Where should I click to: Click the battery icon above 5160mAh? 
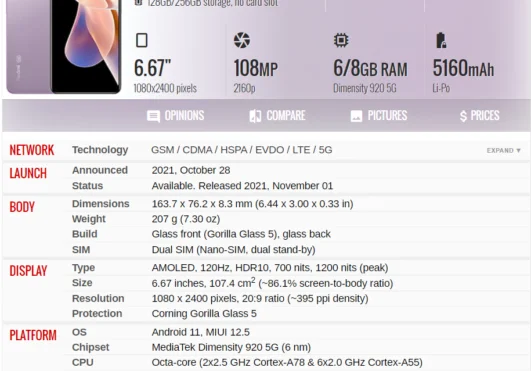[441, 40]
